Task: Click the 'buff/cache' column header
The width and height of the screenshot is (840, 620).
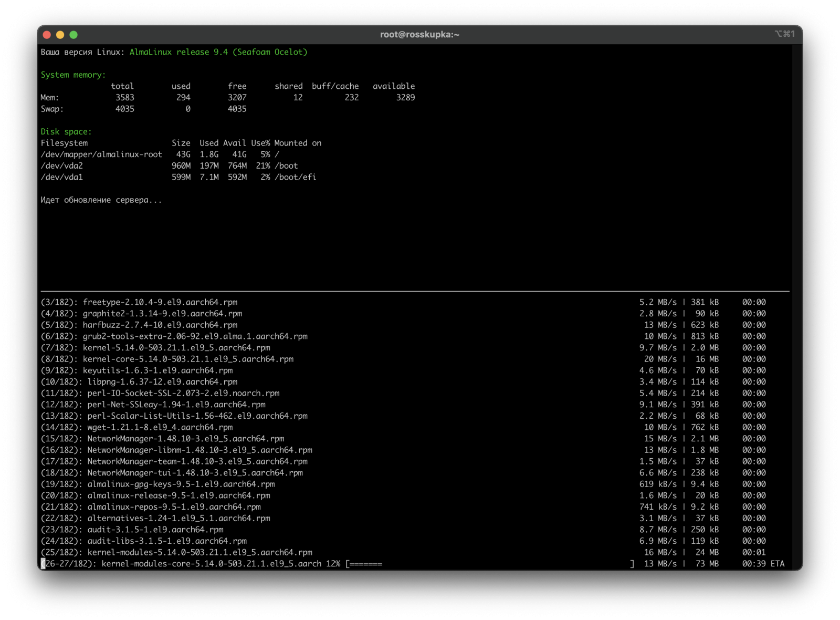Action: click(335, 86)
